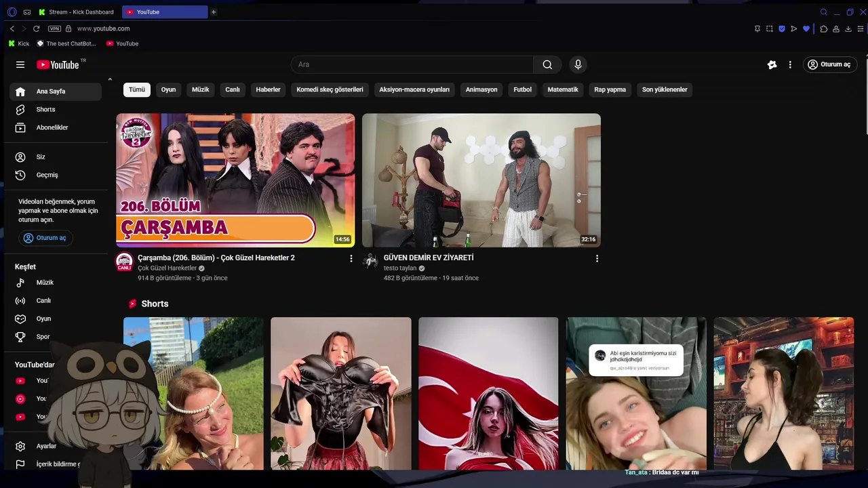Play GÜVEN DEMİR EV ZİYARETİ thumbnail
Screen dimensions: 868x488
pyautogui.click(x=481, y=180)
